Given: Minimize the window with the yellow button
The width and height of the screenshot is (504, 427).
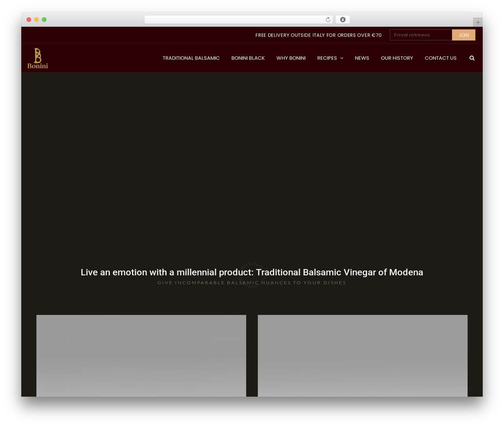Looking at the screenshot, I should (x=36, y=20).
